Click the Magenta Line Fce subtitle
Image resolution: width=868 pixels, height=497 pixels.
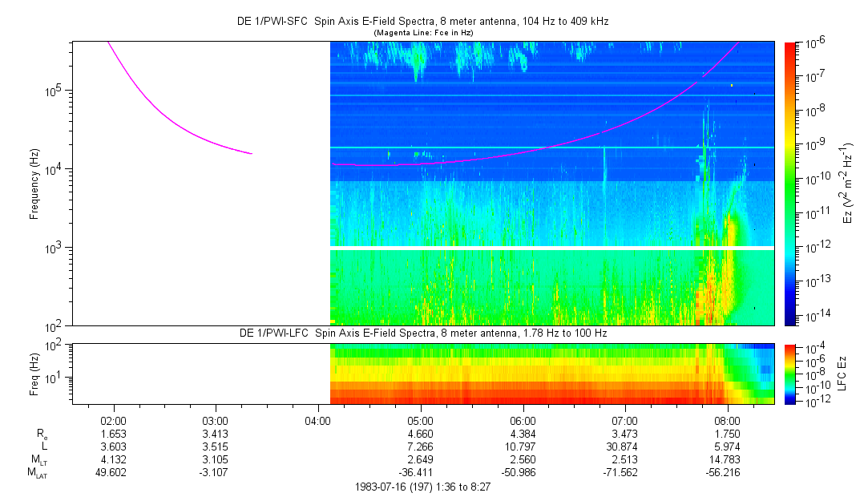pyautogui.click(x=422, y=32)
